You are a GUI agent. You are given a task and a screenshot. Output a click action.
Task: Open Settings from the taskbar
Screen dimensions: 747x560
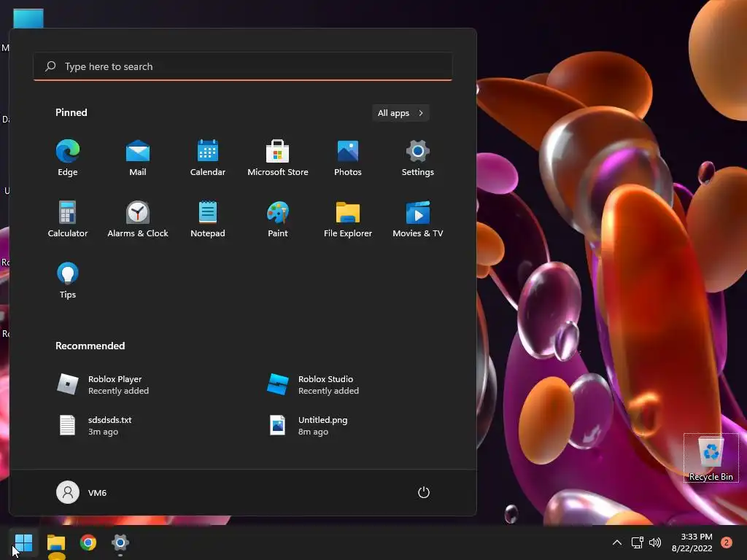click(120, 542)
